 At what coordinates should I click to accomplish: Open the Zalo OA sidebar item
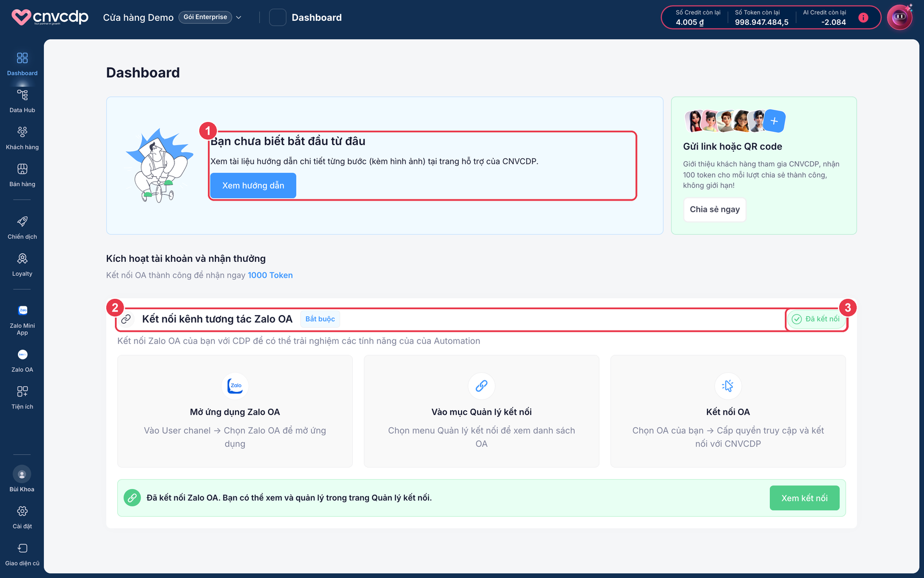click(22, 360)
